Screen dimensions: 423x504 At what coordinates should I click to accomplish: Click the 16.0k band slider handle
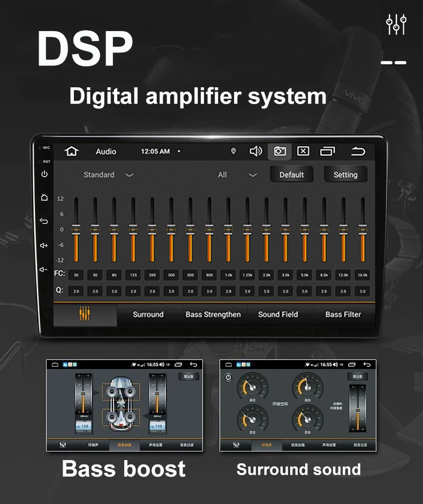tap(362, 229)
